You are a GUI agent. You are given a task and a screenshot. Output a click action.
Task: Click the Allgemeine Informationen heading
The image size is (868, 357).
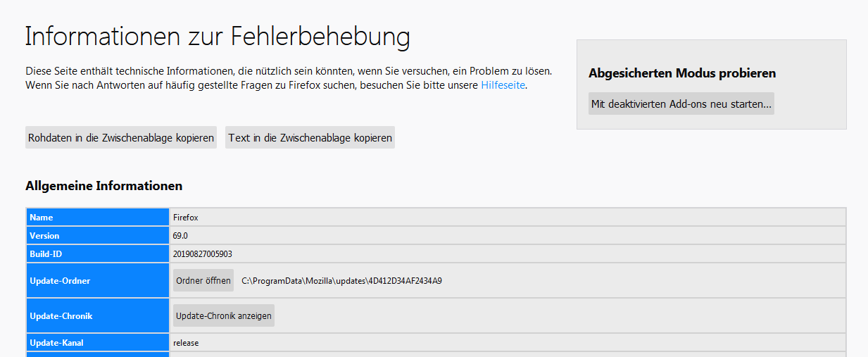[x=104, y=186]
